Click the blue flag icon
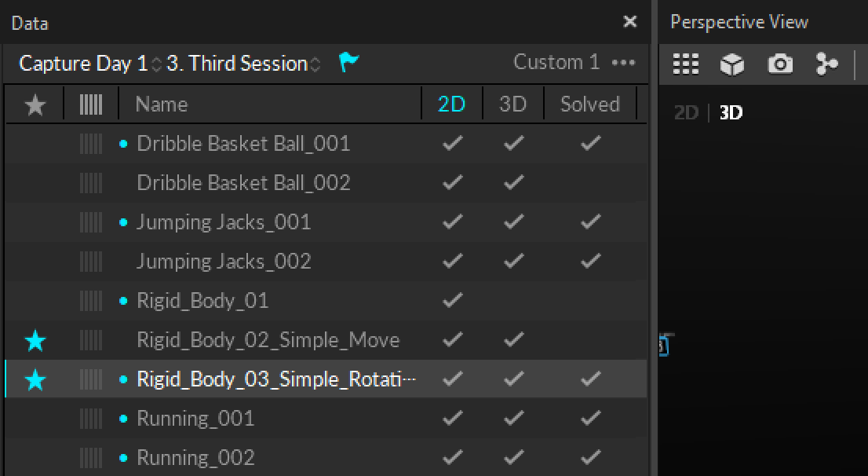The width and height of the screenshot is (868, 476). click(348, 63)
